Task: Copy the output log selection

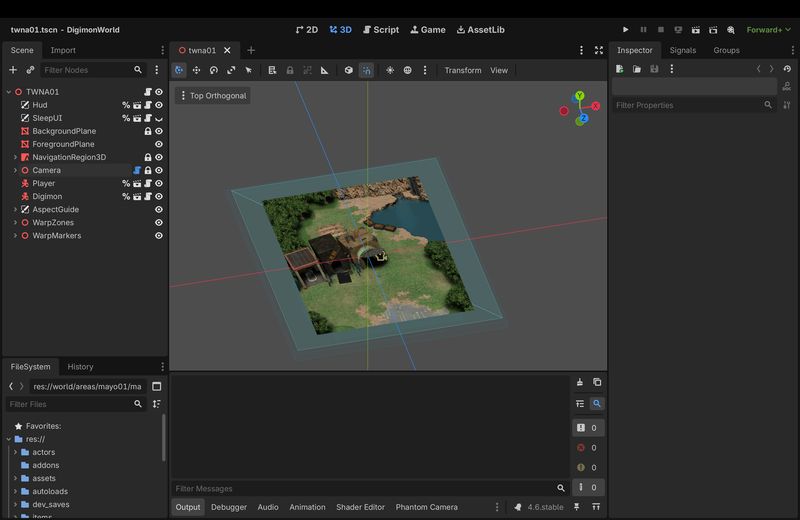Action: [x=597, y=382]
